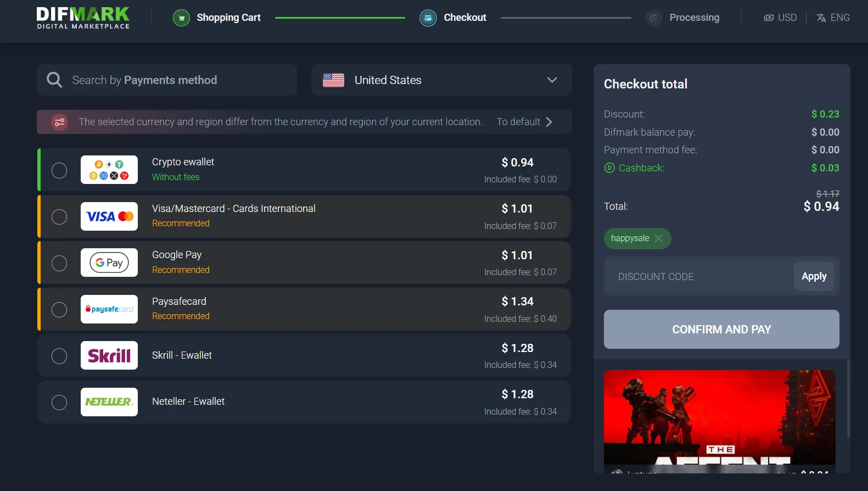
Task: Click the To default arrow
Action: click(549, 122)
